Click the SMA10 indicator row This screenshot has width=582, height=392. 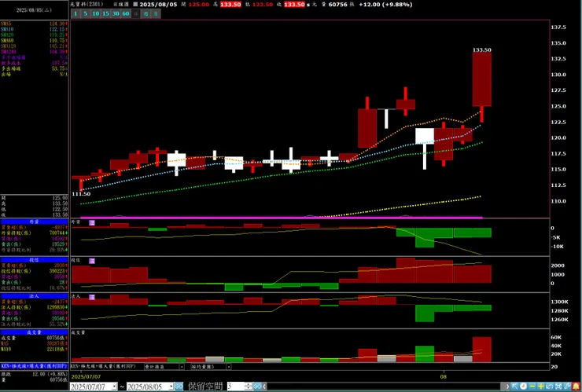tap(34, 29)
